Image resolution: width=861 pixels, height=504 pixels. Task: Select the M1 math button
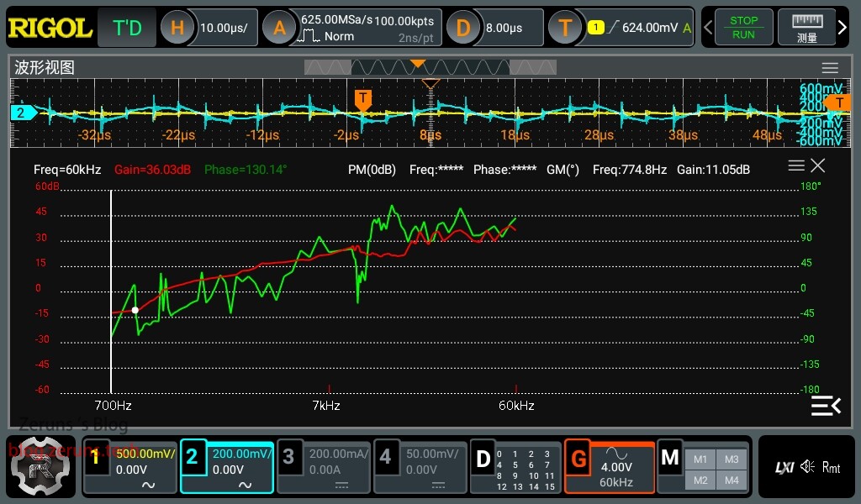click(700, 459)
